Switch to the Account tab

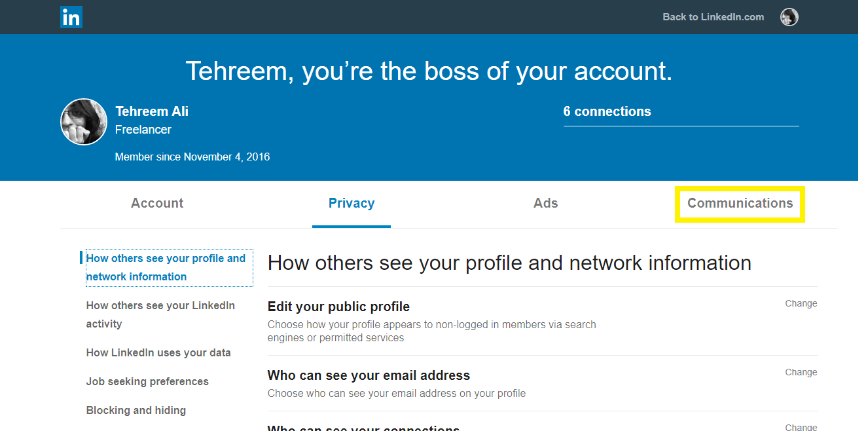click(x=157, y=203)
